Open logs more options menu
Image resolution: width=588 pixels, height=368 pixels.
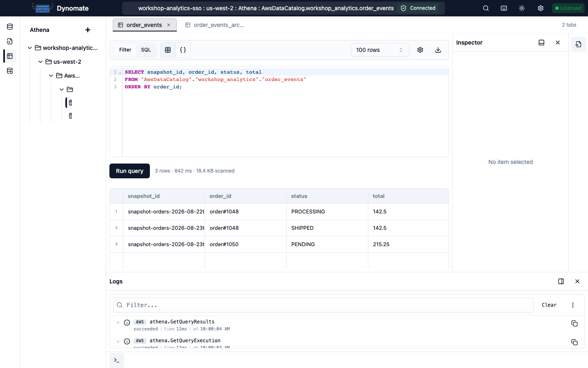(x=573, y=305)
